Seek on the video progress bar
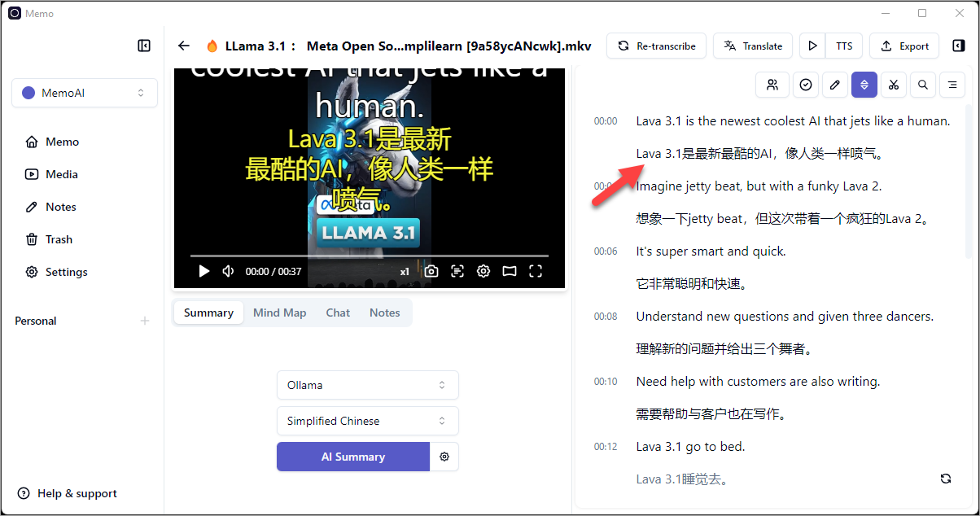The width and height of the screenshot is (980, 516). coord(370,256)
